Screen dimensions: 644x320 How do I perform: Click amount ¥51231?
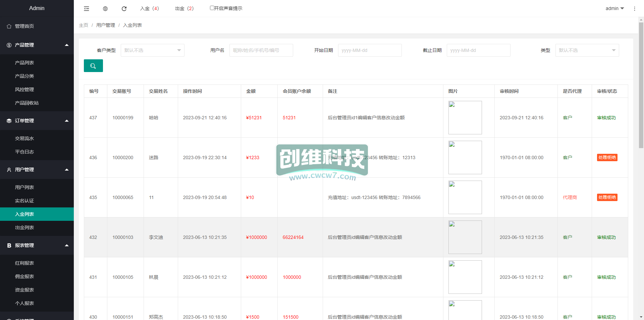click(x=254, y=118)
